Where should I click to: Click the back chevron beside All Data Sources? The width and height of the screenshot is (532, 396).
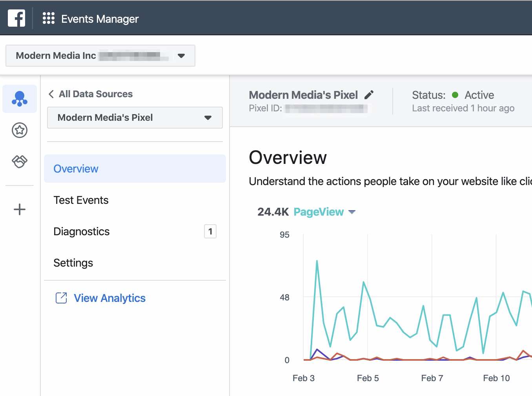click(x=51, y=94)
